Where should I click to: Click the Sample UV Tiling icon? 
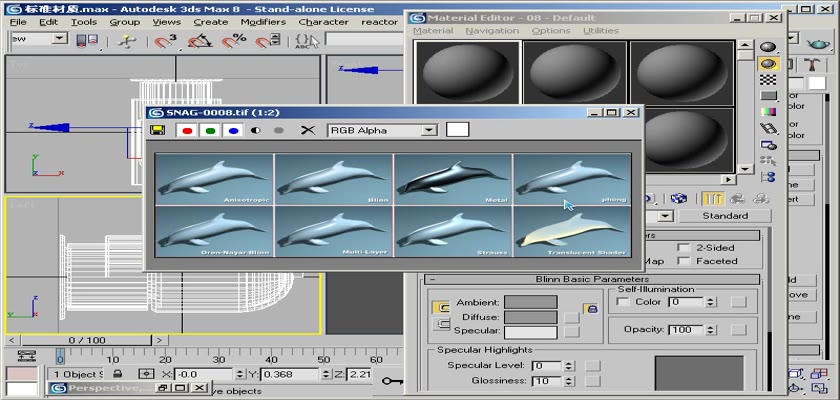pyautogui.click(x=768, y=96)
